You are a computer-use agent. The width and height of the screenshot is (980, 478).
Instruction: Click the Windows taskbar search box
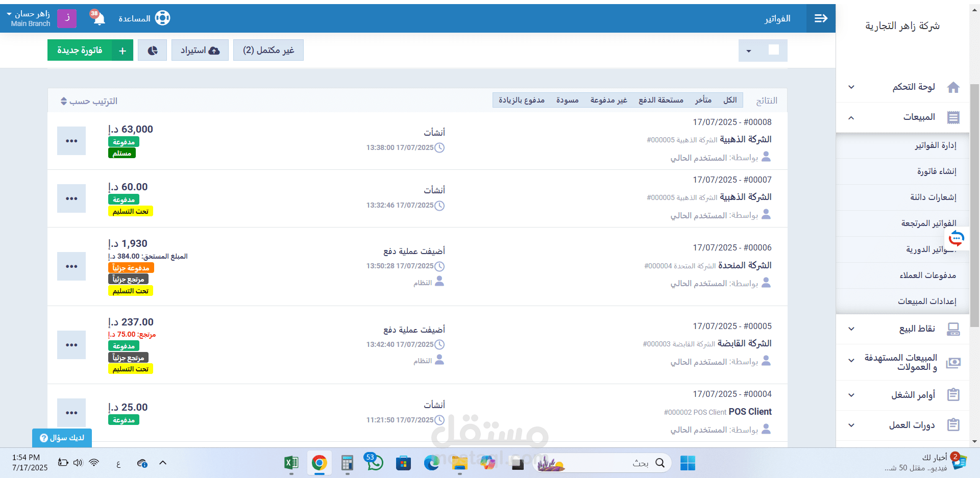pyautogui.click(x=602, y=463)
